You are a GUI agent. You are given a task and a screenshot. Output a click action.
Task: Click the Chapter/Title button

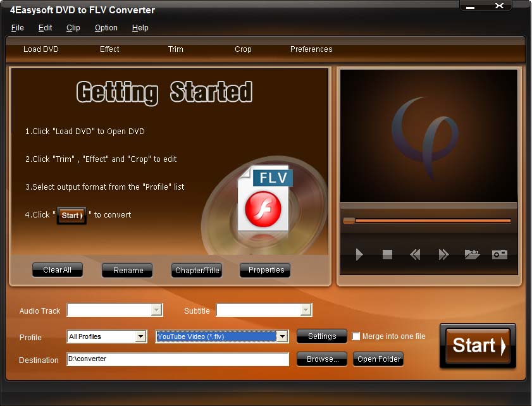(x=197, y=270)
